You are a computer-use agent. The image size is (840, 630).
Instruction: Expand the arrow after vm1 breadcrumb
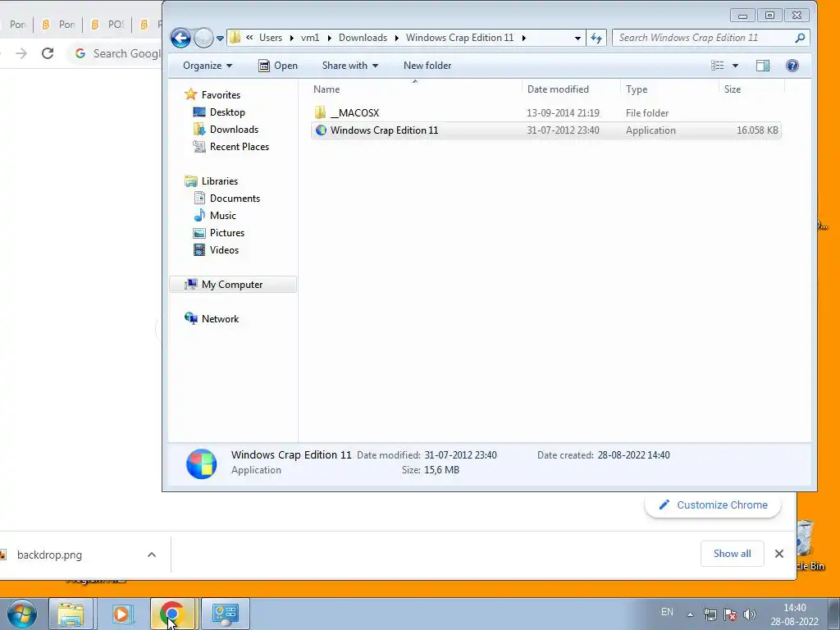tap(330, 38)
